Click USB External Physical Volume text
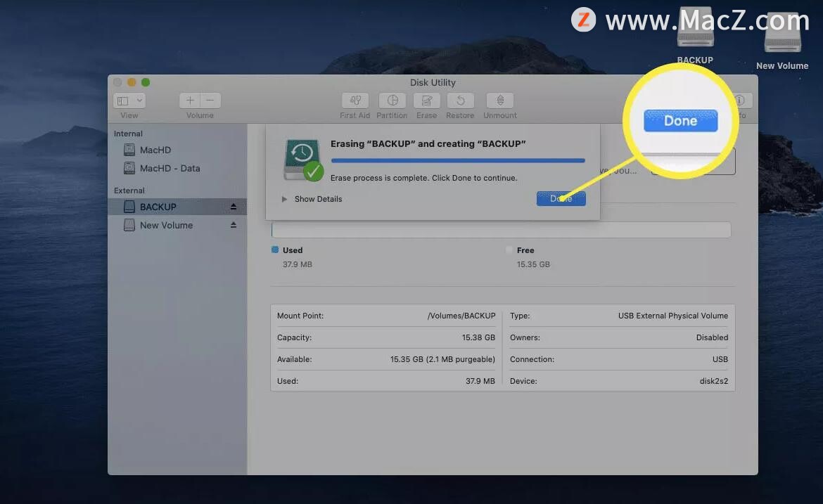 (673, 316)
